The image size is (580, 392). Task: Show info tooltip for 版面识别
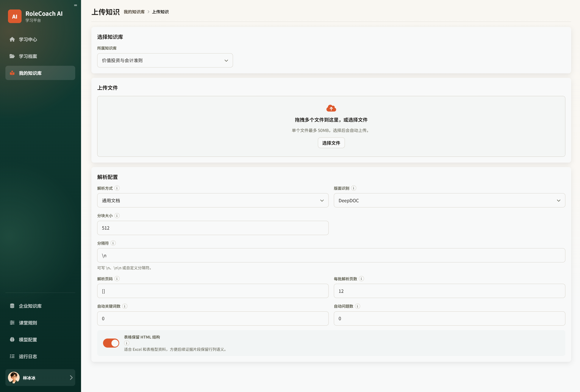(x=353, y=188)
